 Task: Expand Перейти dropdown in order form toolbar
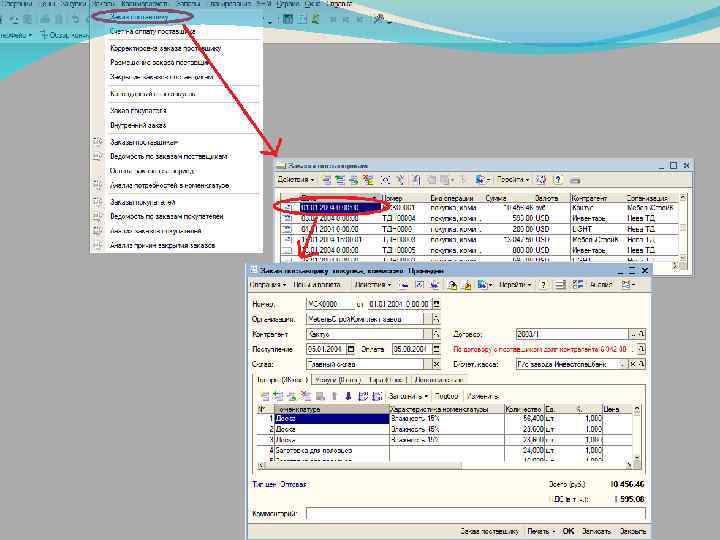click(515, 285)
